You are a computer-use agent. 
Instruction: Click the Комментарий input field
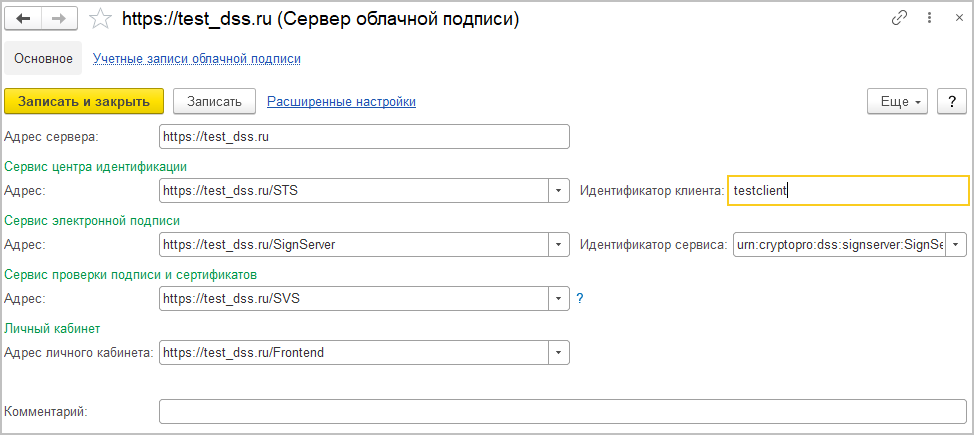(x=562, y=411)
